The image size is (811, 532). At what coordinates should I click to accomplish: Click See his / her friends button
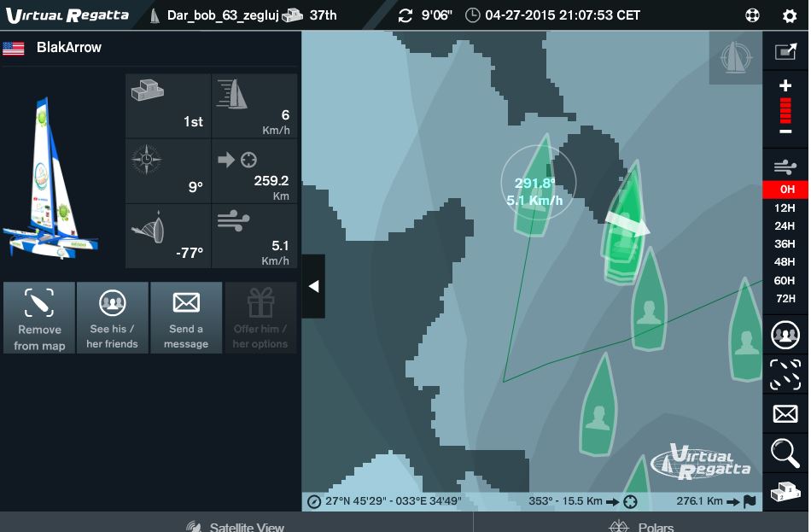click(x=112, y=318)
